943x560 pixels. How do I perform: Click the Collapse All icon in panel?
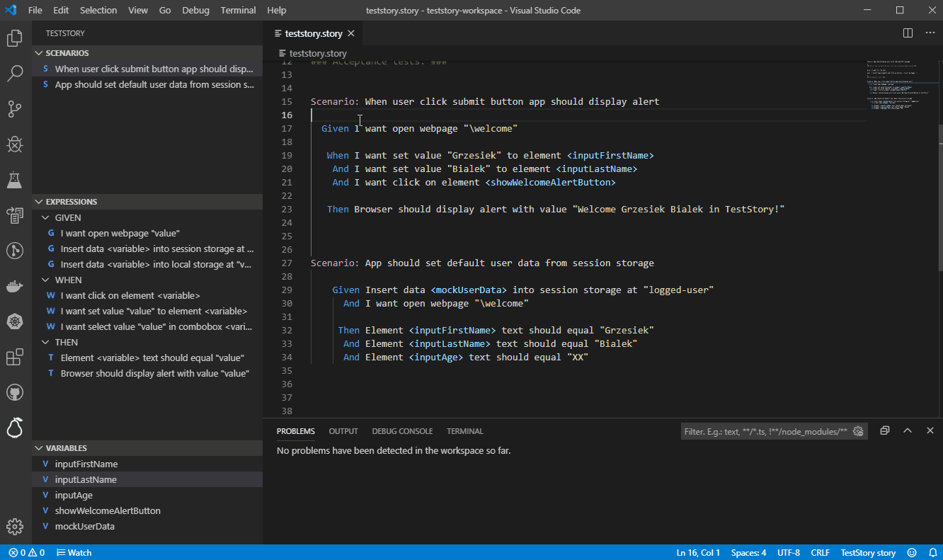885,430
